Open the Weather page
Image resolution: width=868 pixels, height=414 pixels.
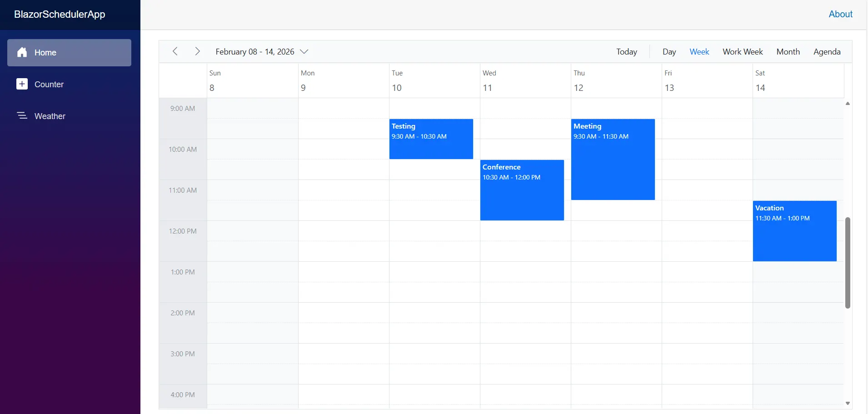(x=69, y=116)
